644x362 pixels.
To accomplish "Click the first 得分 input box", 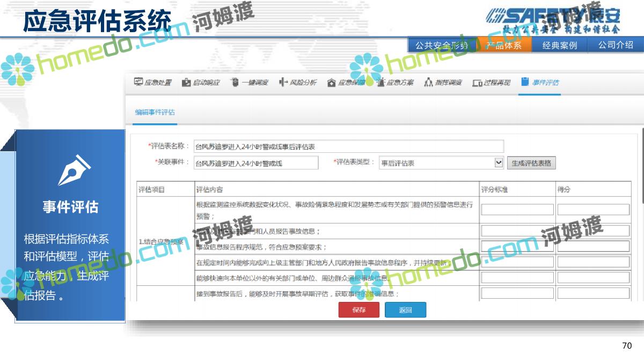I will (x=593, y=210).
